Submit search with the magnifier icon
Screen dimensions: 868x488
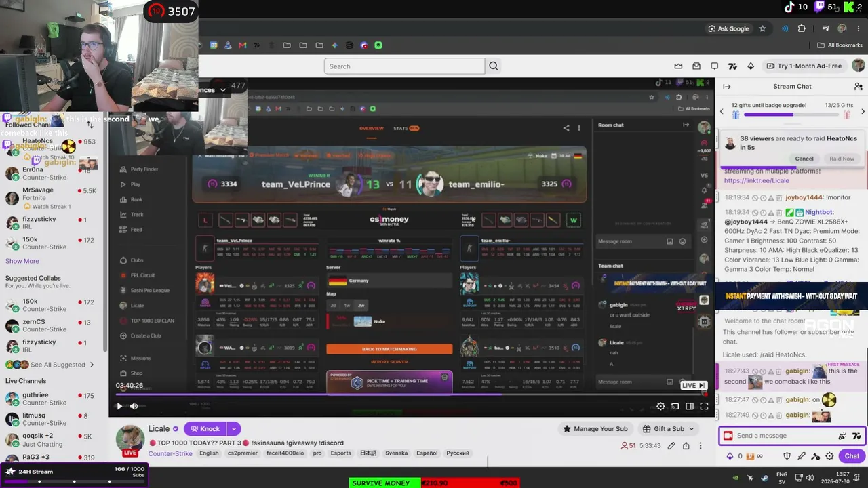coord(494,66)
